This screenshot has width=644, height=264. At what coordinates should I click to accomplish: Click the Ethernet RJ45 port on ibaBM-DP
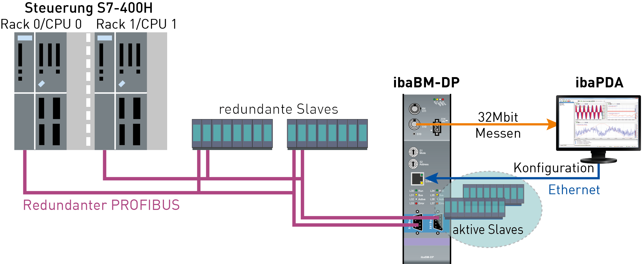417,179
